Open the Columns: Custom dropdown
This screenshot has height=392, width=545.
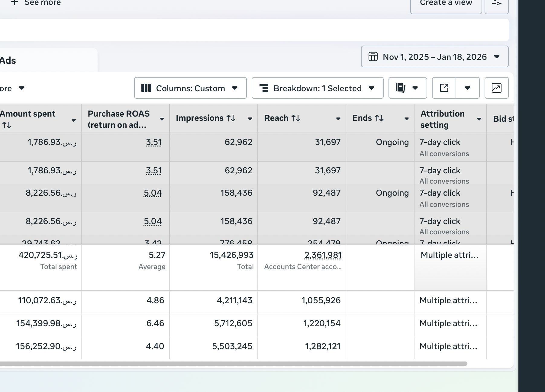tap(190, 88)
